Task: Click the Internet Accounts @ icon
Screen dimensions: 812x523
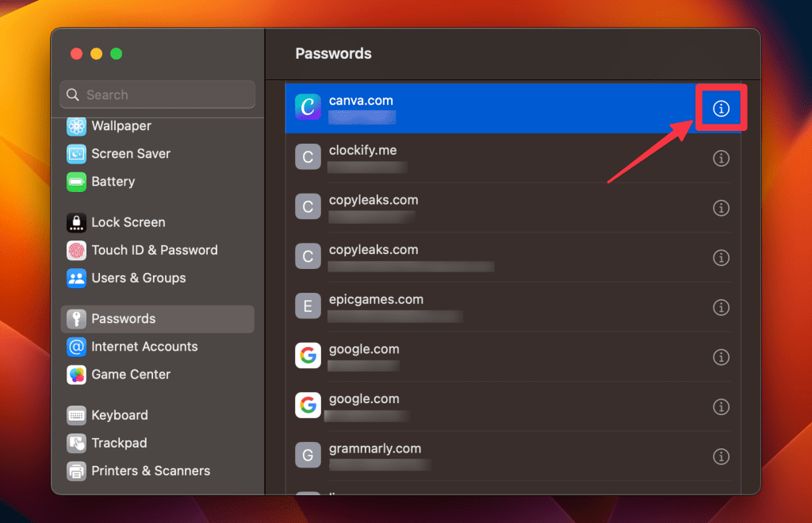Action: point(76,347)
